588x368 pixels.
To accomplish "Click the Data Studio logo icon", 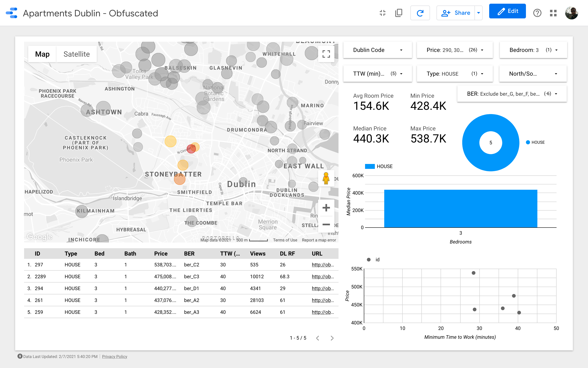I will pyautogui.click(x=12, y=13).
